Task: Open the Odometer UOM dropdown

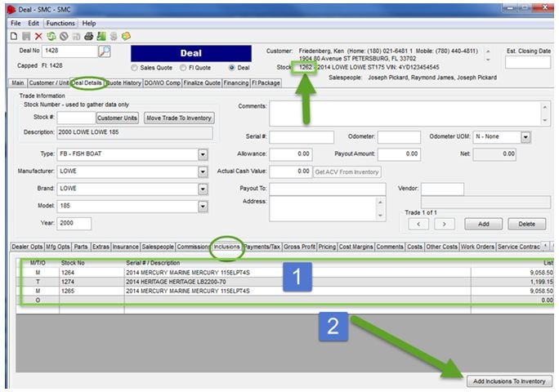Action: (525, 137)
